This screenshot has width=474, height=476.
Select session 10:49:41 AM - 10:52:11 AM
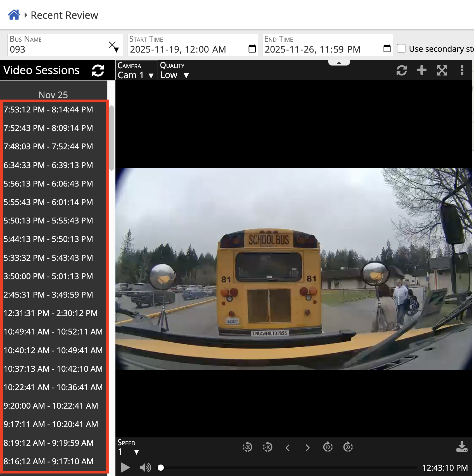coord(53,331)
